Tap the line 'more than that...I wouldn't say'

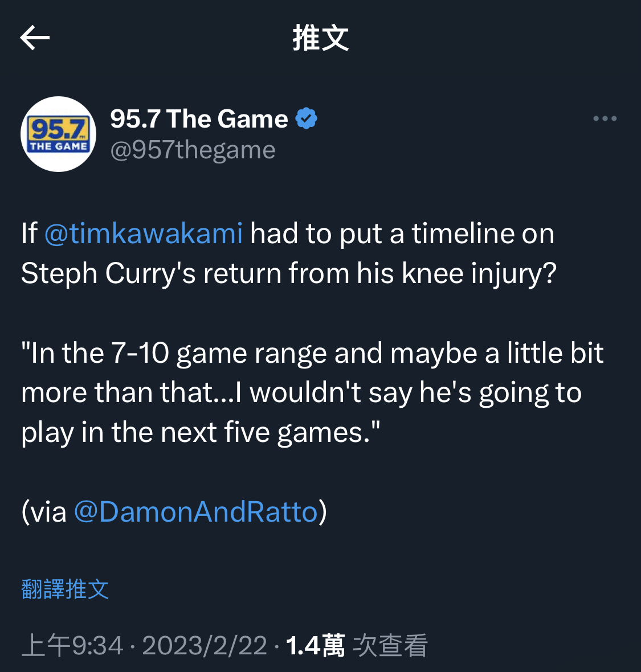click(x=301, y=392)
